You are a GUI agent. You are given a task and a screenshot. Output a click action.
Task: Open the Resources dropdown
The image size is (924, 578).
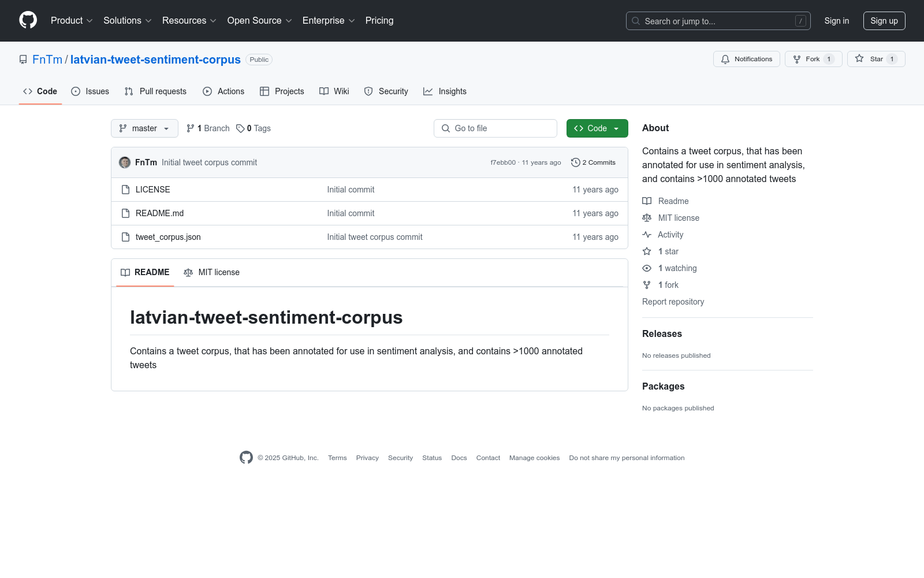(x=189, y=20)
